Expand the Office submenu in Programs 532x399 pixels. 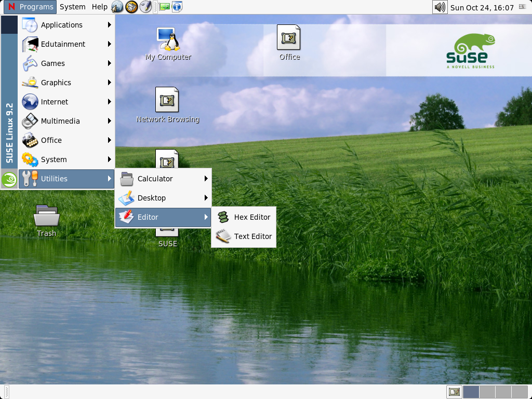(66, 140)
